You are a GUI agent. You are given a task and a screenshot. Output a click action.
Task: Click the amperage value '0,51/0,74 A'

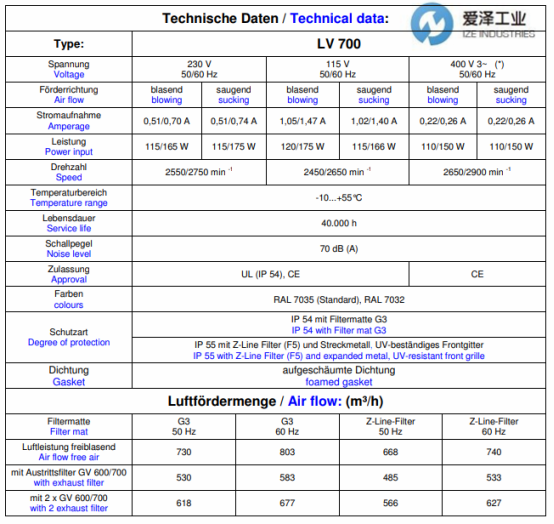(234, 121)
